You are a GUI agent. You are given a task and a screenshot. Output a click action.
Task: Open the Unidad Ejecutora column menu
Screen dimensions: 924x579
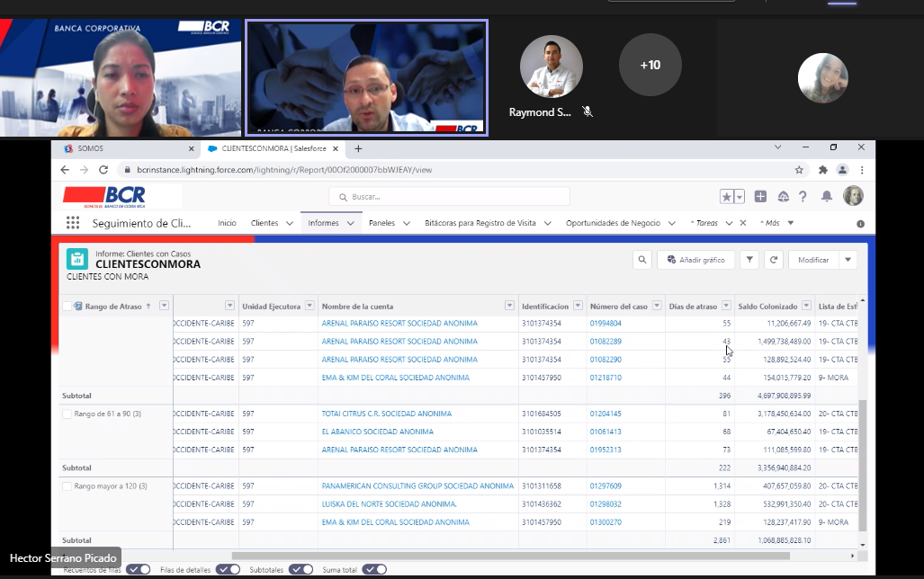click(x=309, y=306)
